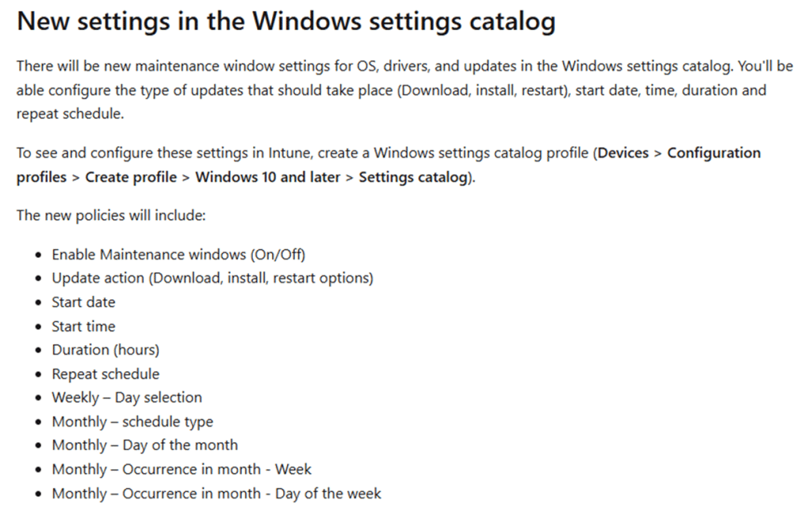Click the bold "Devices" text
Viewport: 812px width, 519px height.
[623, 153]
